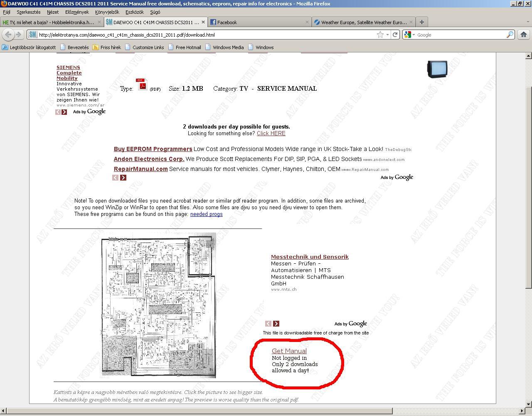This screenshot has width=532, height=416.
Task: Close the Weather Europe tab
Action: pos(411,22)
